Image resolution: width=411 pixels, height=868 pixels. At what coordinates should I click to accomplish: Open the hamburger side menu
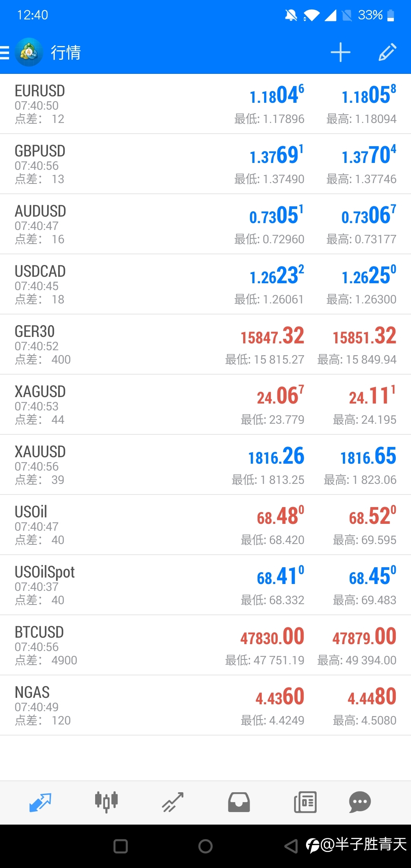tap(5, 53)
